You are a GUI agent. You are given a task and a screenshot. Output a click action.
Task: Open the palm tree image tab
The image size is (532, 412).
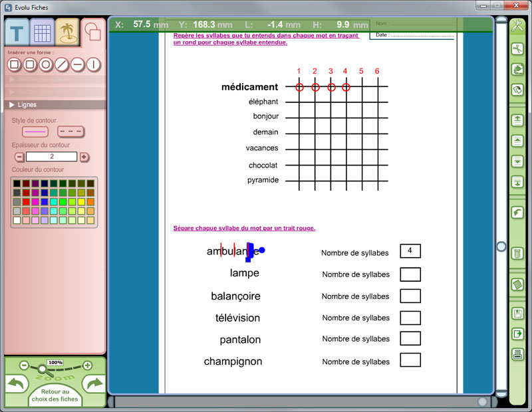[x=68, y=31]
